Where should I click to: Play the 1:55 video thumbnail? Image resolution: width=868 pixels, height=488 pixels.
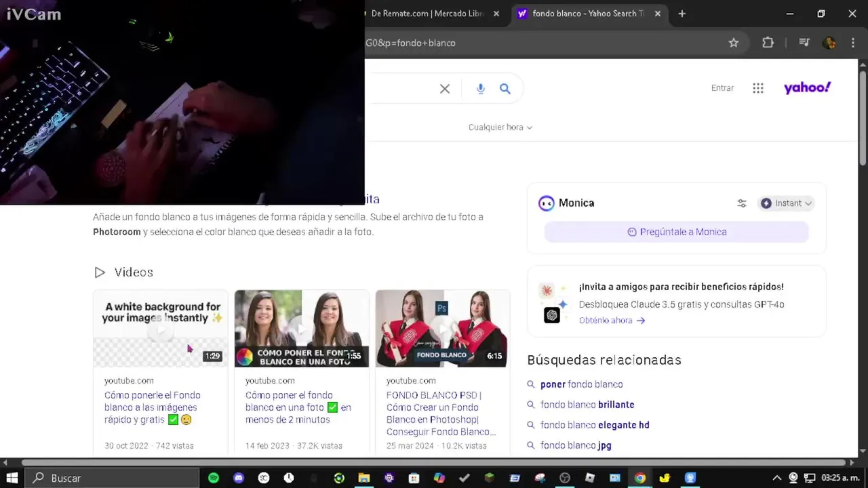click(x=302, y=329)
